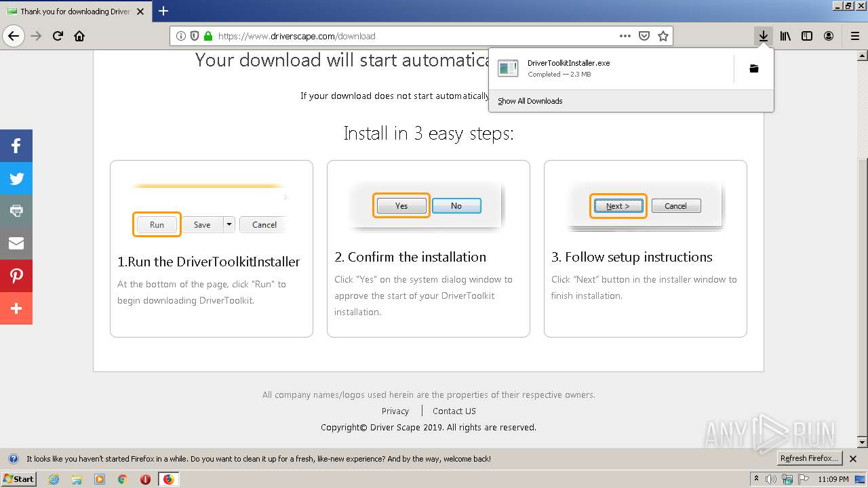The width and height of the screenshot is (868, 488).
Task: Launch Internet Explorer from taskbar
Action: coord(54,479)
